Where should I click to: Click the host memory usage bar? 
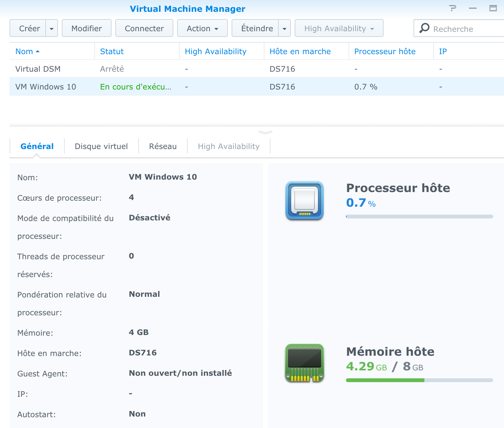coord(419,380)
